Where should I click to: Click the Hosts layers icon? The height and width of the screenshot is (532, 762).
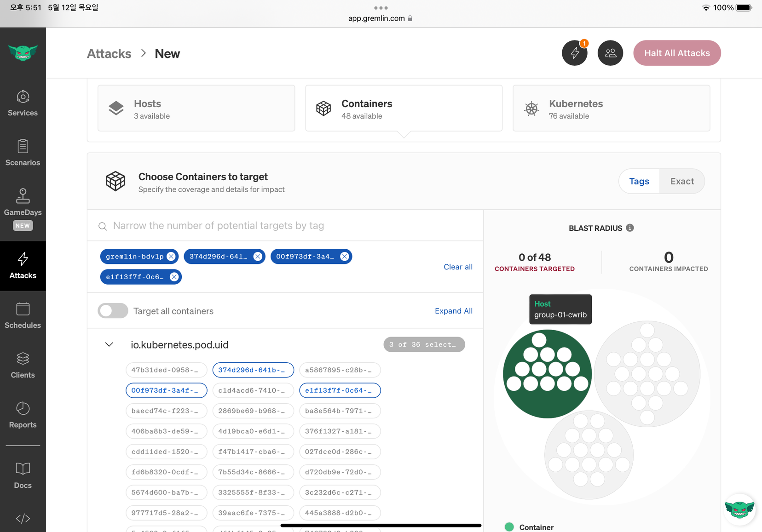(x=116, y=109)
